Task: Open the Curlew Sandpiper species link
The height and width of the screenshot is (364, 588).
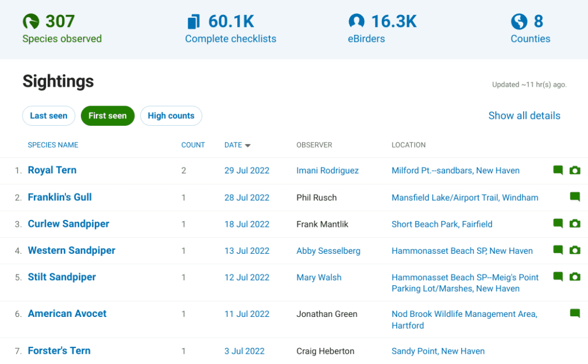Action: coord(69,224)
